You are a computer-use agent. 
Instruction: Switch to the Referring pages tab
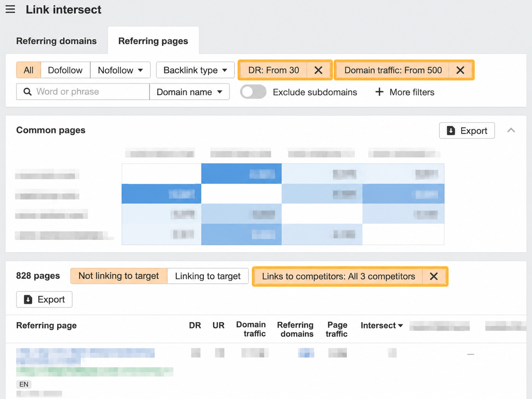tap(153, 41)
